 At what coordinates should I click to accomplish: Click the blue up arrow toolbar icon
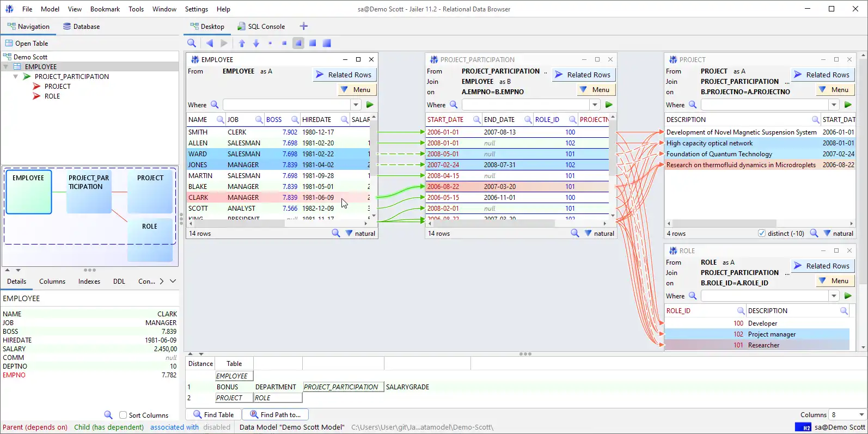pos(242,43)
